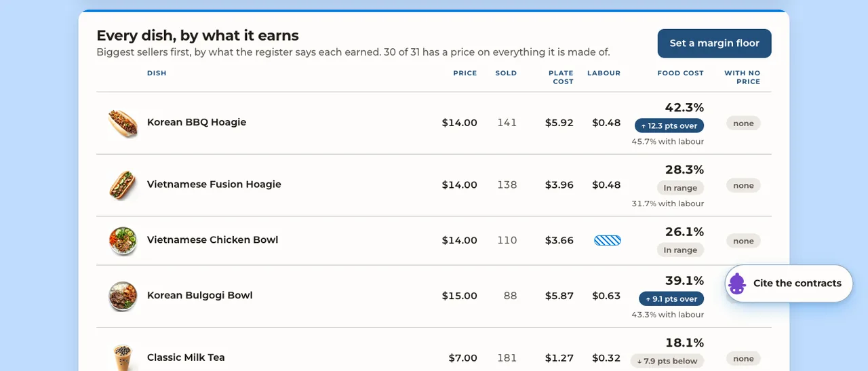
Task: Click the 31.7% with labour note
Action: pyautogui.click(x=667, y=203)
